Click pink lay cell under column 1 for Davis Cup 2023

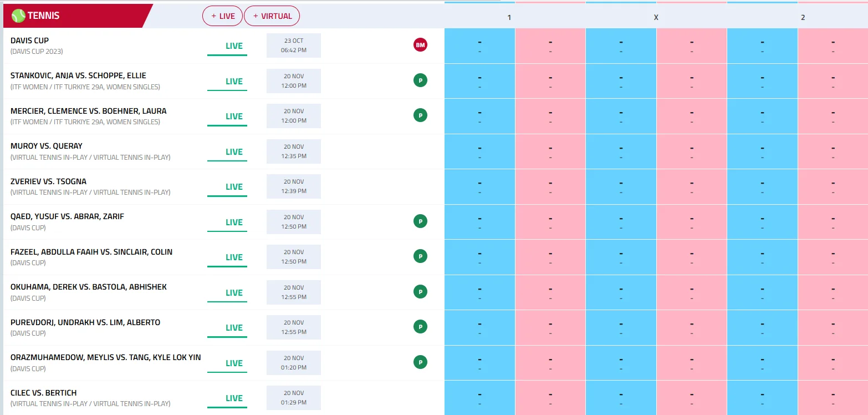pyautogui.click(x=550, y=45)
